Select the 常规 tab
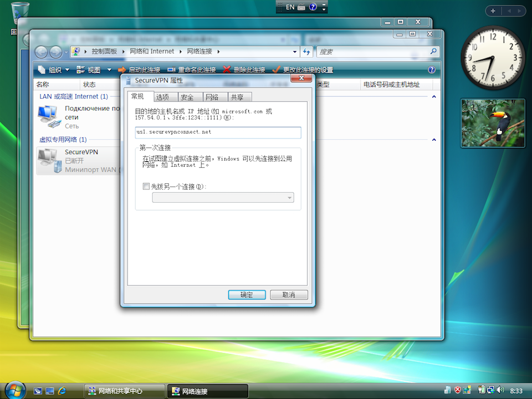Screen dimensions: 532x399 pos(140,96)
